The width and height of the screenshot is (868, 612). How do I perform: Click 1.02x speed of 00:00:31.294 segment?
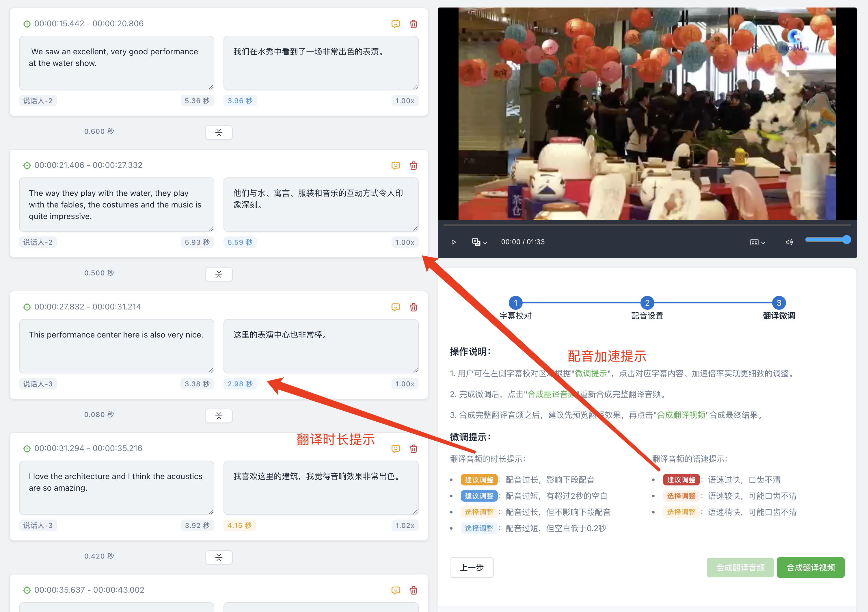pos(405,525)
